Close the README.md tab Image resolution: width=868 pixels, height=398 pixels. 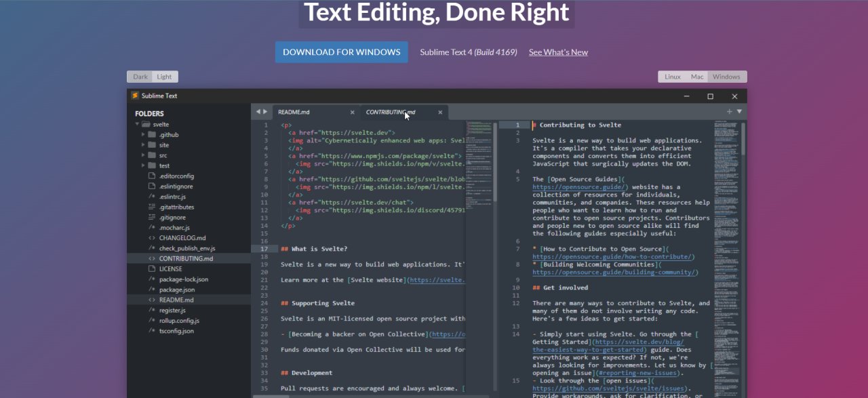[352, 112]
